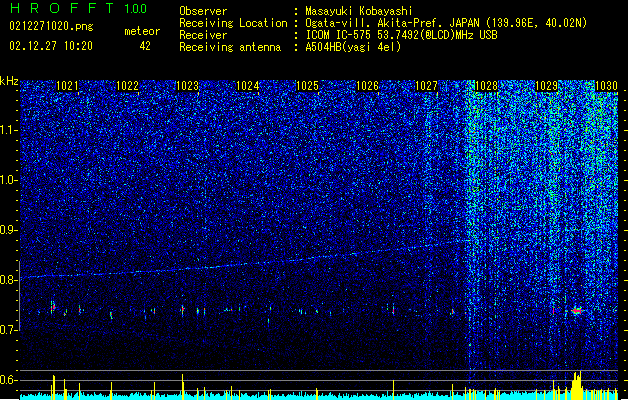Click time marker 1028 on the axis
Screen dimensions: 629x400
tap(486, 86)
